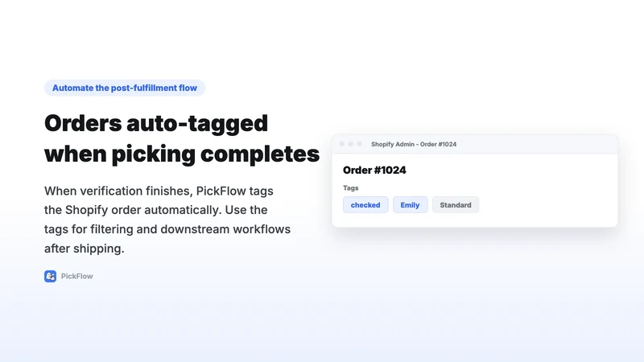Image resolution: width=644 pixels, height=362 pixels.
Task: Select the 'checked' order tag
Action: pyautogui.click(x=365, y=205)
